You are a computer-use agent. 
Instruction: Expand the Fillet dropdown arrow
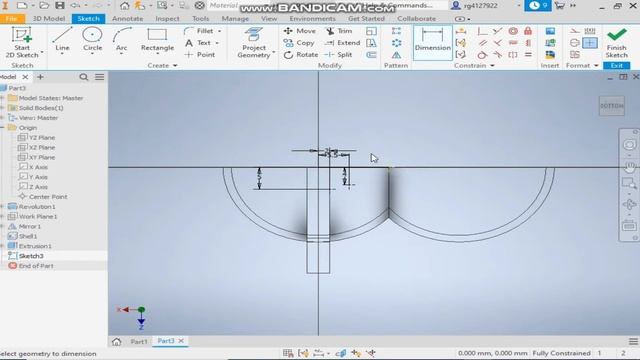220,31
